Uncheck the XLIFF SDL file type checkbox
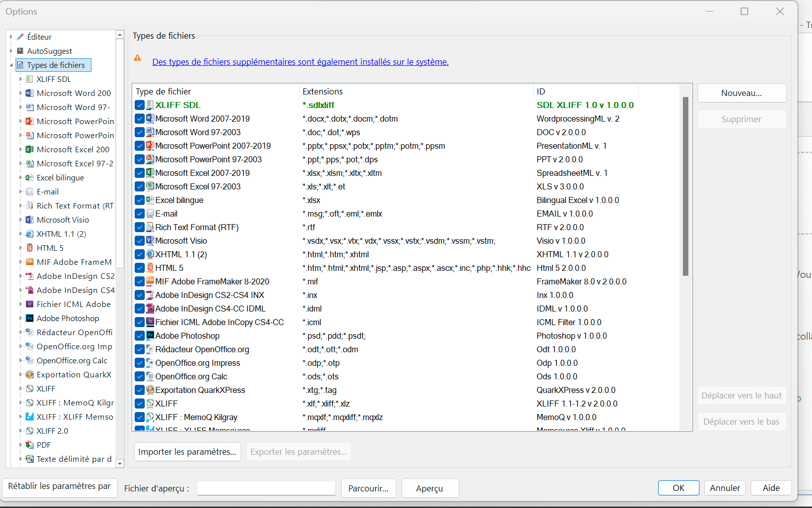Screen dimensions: 812x508 pos(140,105)
